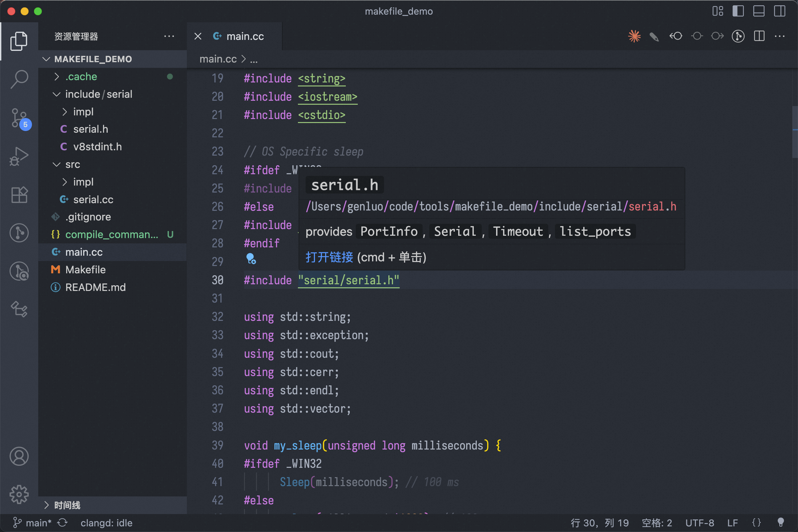Expand breadcrumb ellipsis after main.cc
The height and width of the screenshot is (532, 798).
point(254,60)
